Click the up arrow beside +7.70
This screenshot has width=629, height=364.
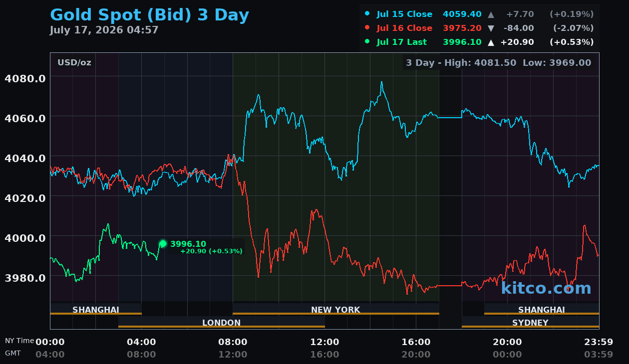pos(491,14)
